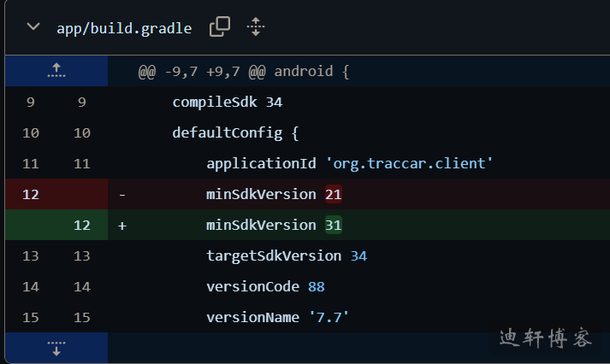Collapse the app/build.gradle file diff

pyautogui.click(x=33, y=26)
